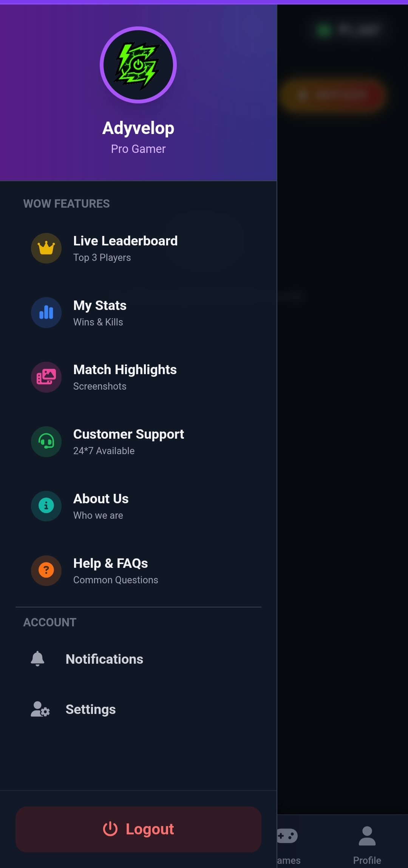The height and width of the screenshot is (868, 408).
Task: Click the Adyvelop profile avatar
Action: (138, 65)
